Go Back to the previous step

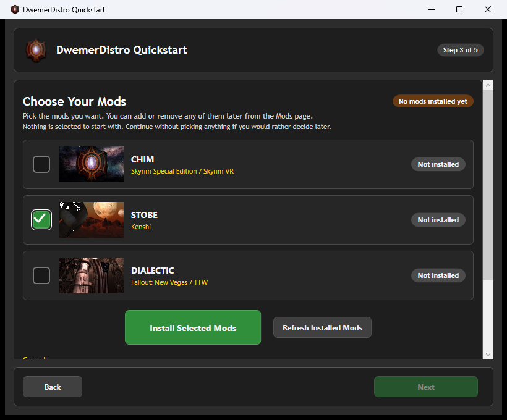53,387
